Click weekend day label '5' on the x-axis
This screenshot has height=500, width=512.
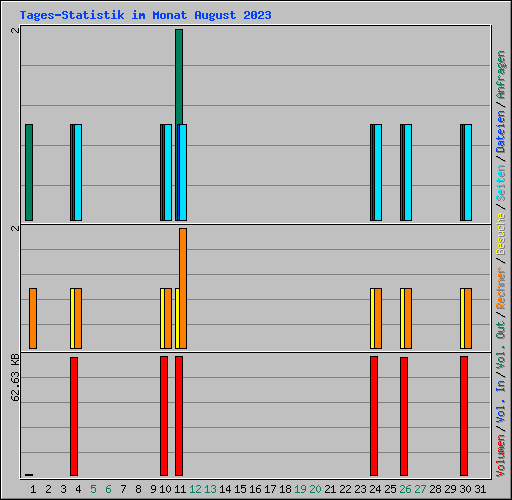(x=93, y=489)
